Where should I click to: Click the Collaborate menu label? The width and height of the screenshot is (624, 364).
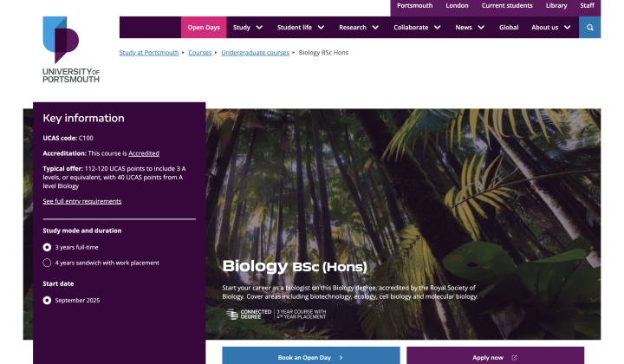pos(411,28)
